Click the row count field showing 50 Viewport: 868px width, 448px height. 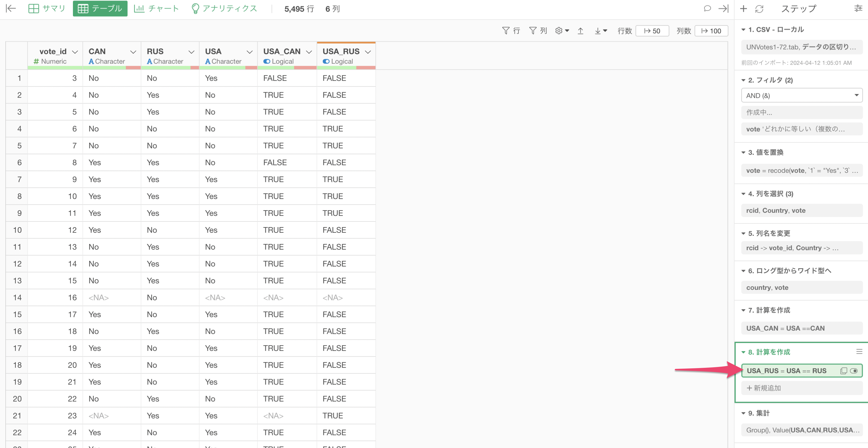coord(652,31)
